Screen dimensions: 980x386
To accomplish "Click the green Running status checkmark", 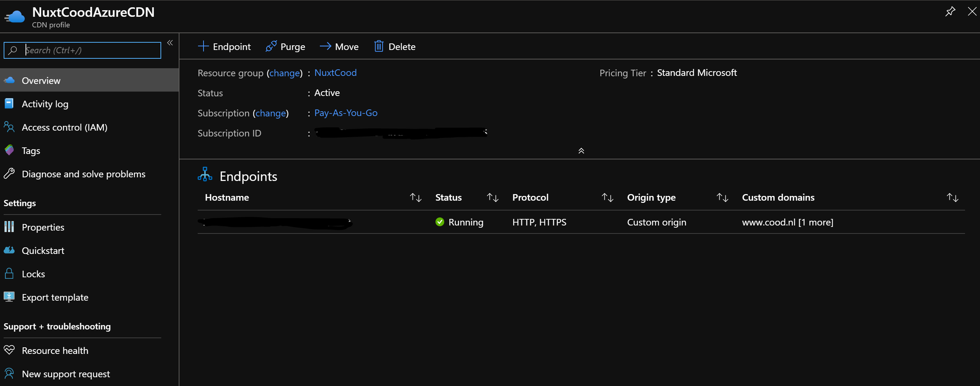I will pos(440,222).
